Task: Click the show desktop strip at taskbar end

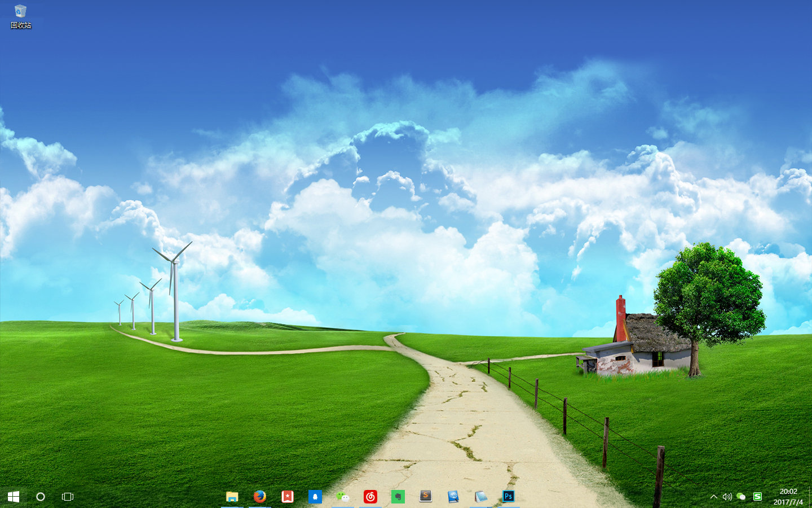Action: (x=810, y=497)
